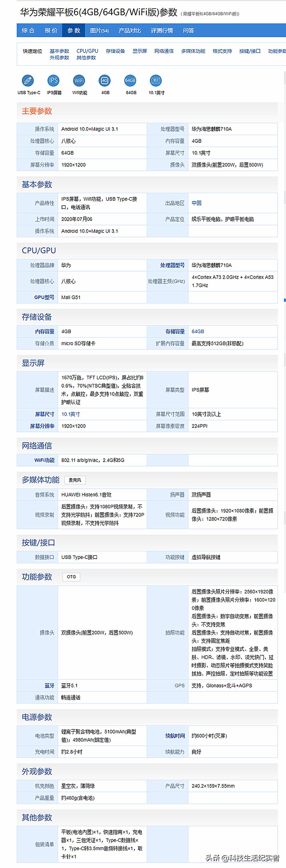The width and height of the screenshot is (286, 868).
Task: Open the 综合 tab
Action: click(x=28, y=30)
